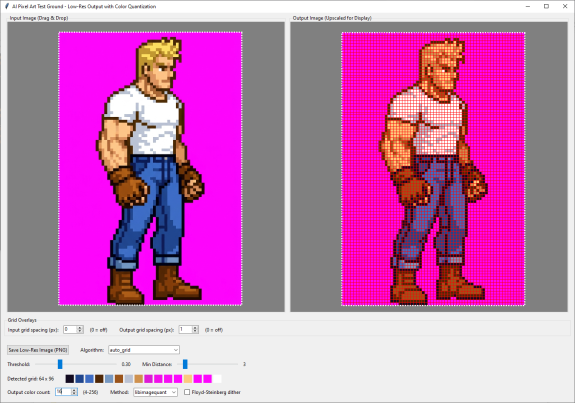Image resolution: width=575 pixels, height=403 pixels.
Task: Click the 'Min Distance:' label
Action: [157, 364]
